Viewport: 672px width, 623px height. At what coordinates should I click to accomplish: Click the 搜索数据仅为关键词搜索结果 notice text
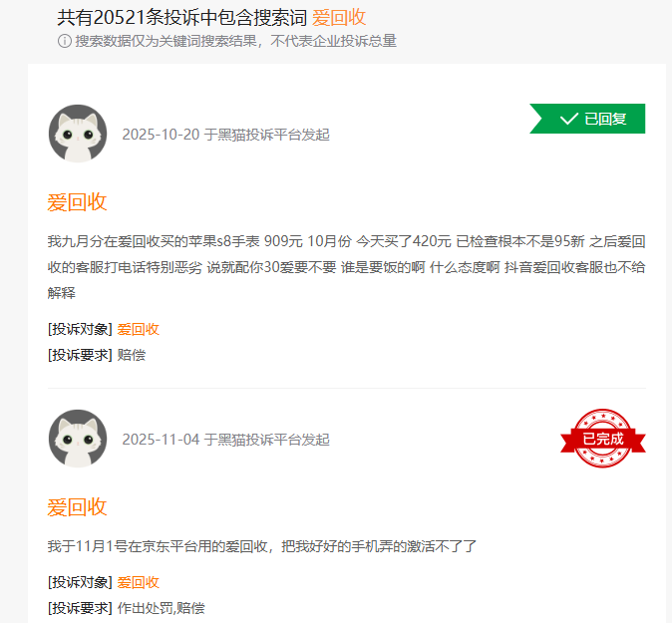(x=236, y=41)
